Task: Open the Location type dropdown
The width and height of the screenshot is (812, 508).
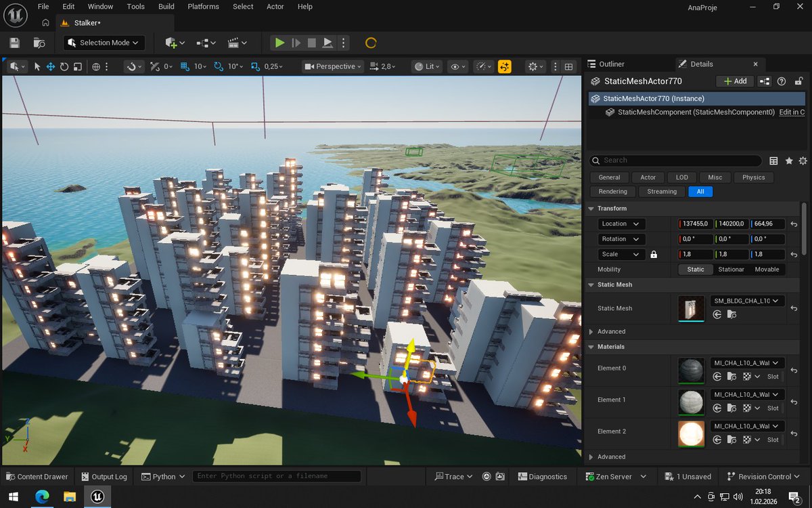Action: pos(621,224)
